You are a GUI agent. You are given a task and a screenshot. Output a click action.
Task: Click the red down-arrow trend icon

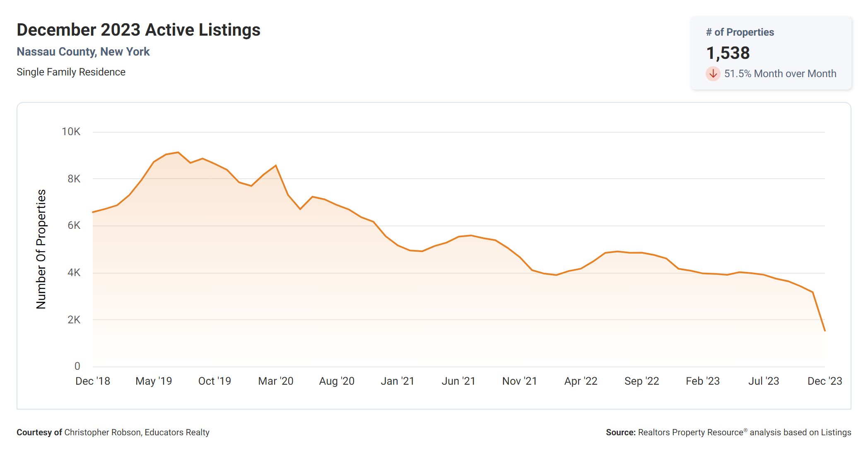pyautogui.click(x=713, y=74)
